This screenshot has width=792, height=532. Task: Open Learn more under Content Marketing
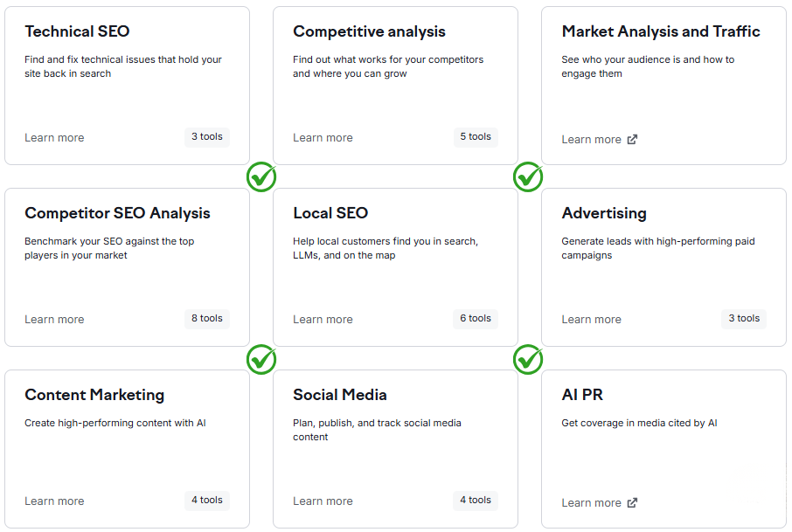coord(54,501)
